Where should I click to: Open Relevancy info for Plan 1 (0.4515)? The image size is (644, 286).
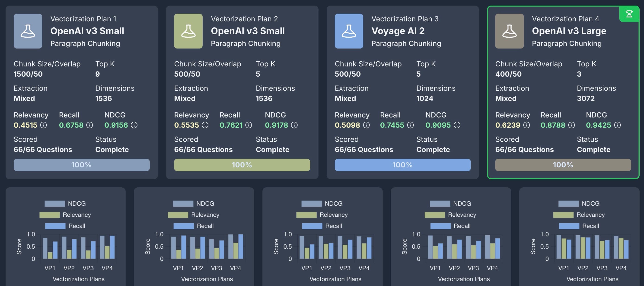[x=44, y=125]
